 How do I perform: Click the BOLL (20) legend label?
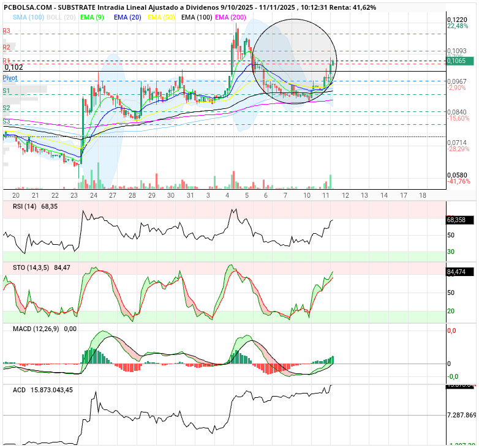click(61, 17)
